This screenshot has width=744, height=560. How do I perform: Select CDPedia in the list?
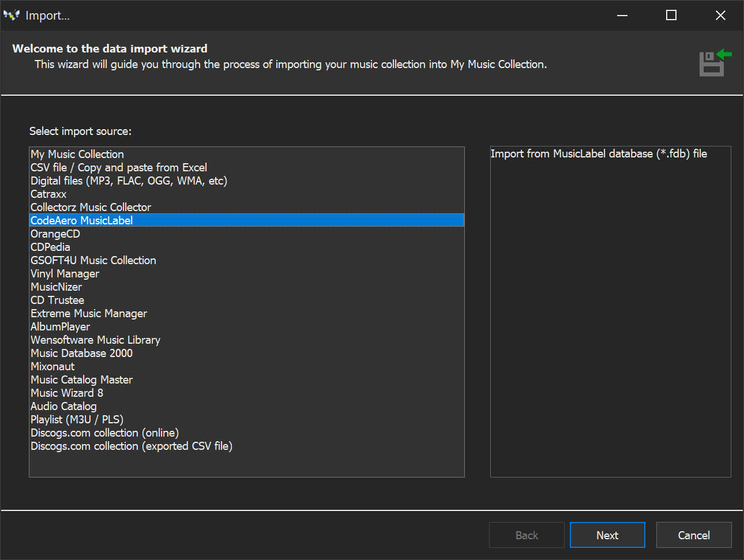247,247
